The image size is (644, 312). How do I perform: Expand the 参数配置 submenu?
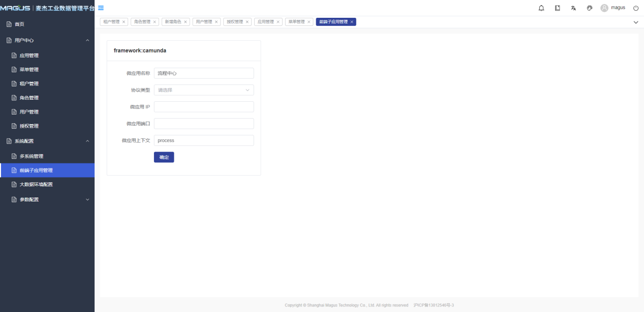[87, 200]
